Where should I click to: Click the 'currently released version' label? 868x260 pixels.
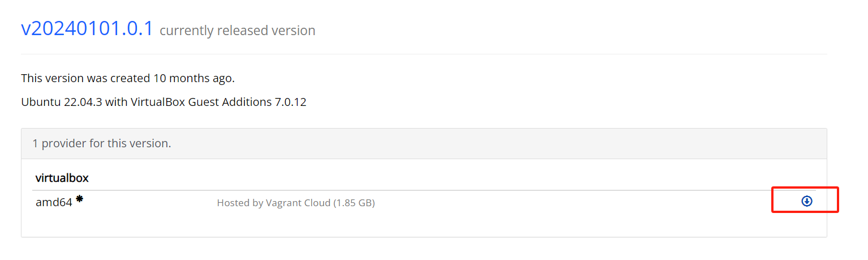237,31
